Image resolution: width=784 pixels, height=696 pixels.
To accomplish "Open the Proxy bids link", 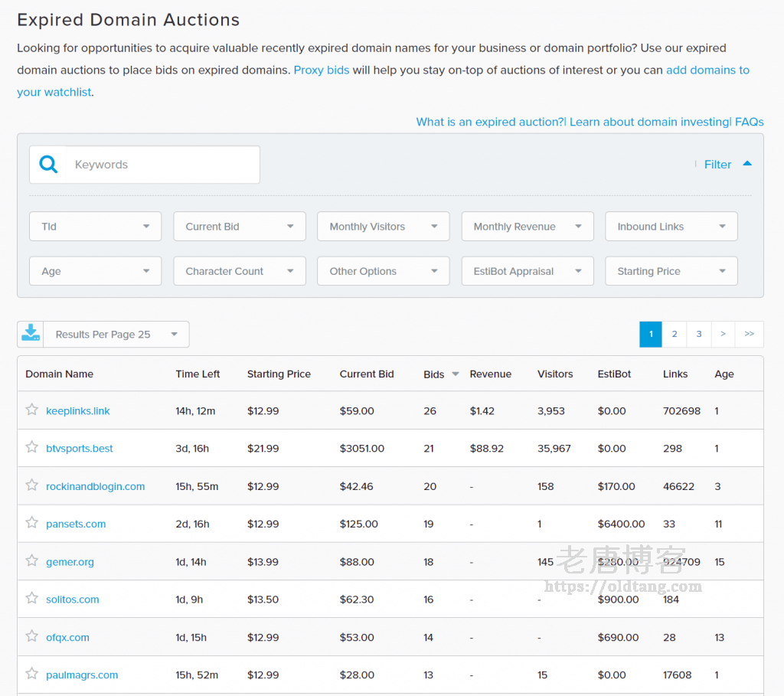I will point(322,70).
